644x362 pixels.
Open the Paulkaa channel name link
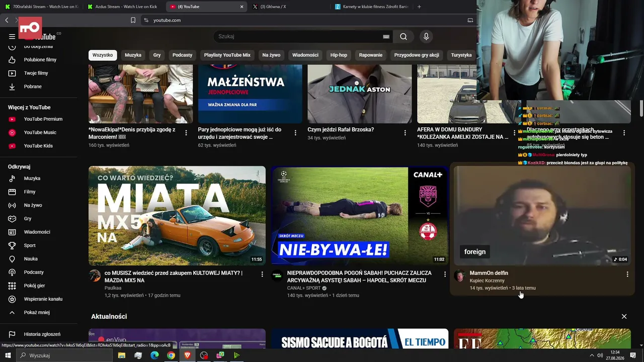tap(113, 288)
